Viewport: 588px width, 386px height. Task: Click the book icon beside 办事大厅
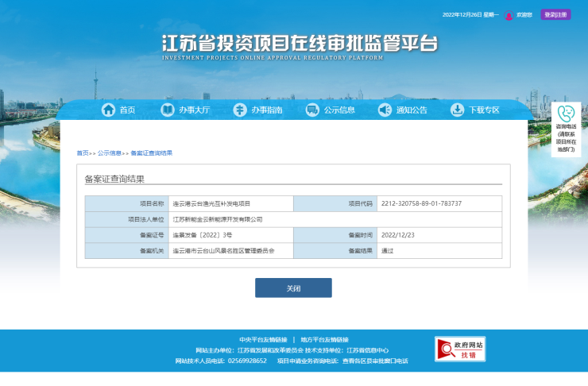pyautogui.click(x=168, y=110)
